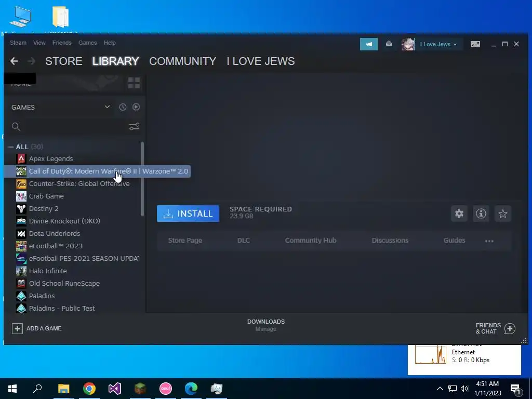This screenshot has height=399, width=532.
Task: Open the announcements megaphone icon
Action: point(369,44)
